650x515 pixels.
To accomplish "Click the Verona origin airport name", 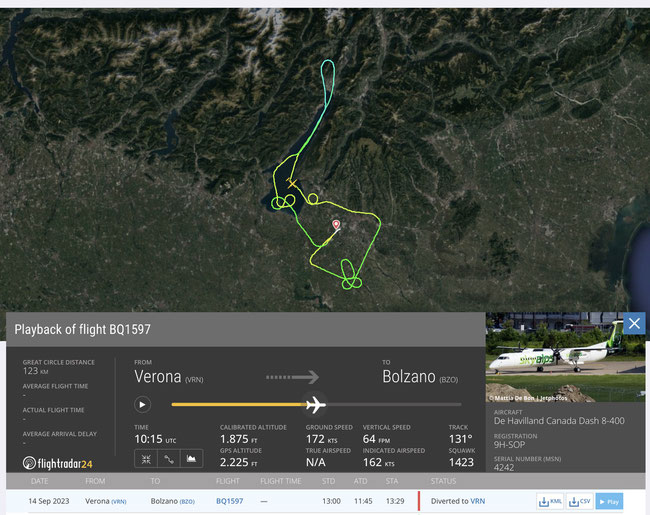I will [x=158, y=377].
